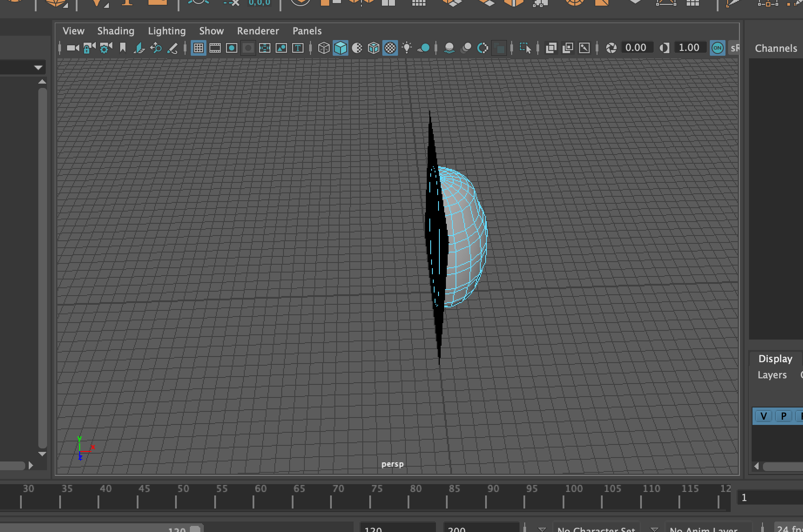This screenshot has height=532, width=803.
Task: Open the Renderer panel menu
Action: [x=258, y=31]
